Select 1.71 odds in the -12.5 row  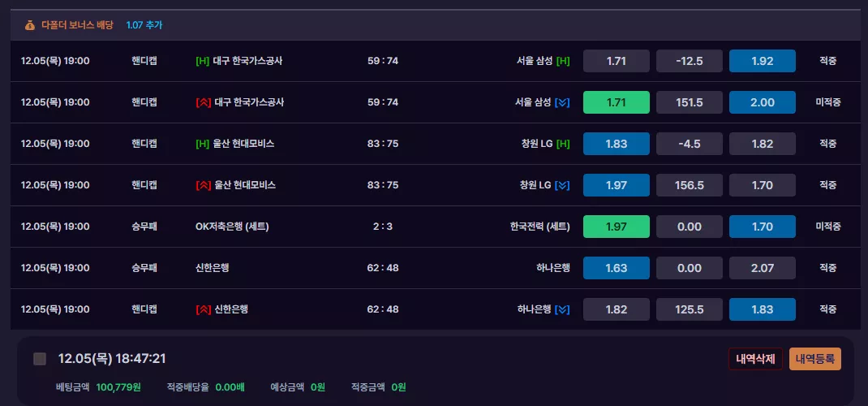(617, 61)
